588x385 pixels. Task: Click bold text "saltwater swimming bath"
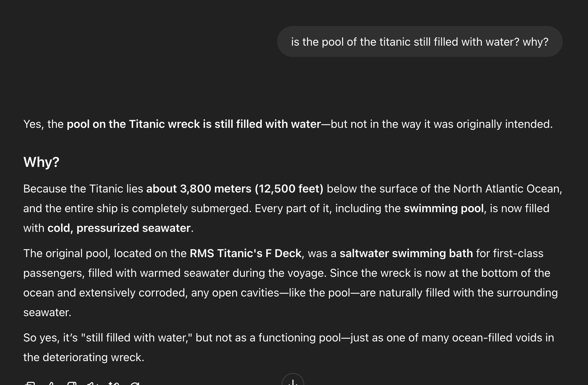(x=406, y=253)
